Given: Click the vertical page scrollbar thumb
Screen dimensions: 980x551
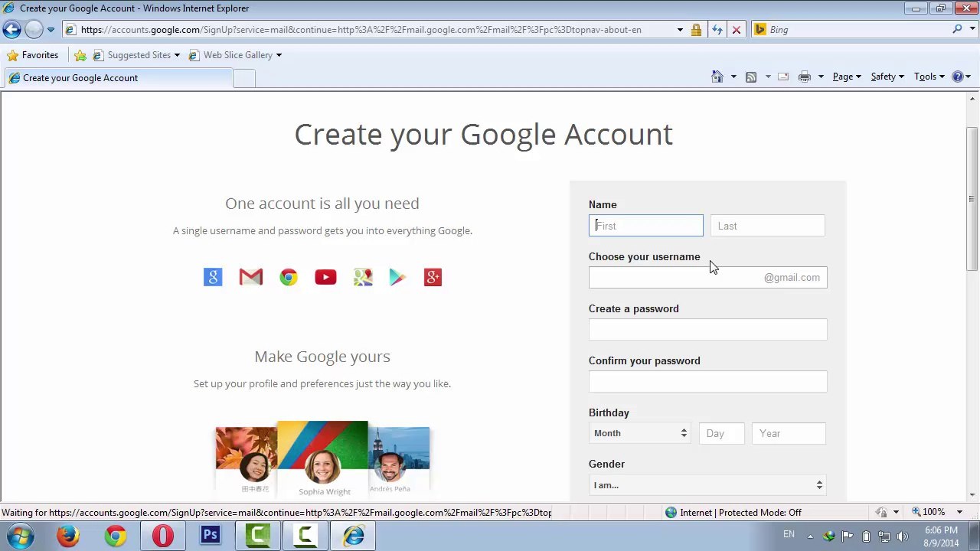Looking at the screenshot, I should (x=973, y=198).
